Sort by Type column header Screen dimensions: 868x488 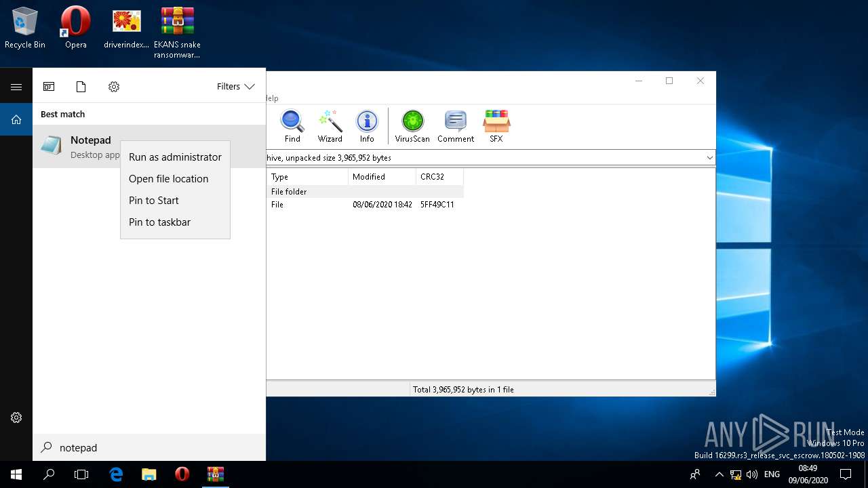point(307,177)
